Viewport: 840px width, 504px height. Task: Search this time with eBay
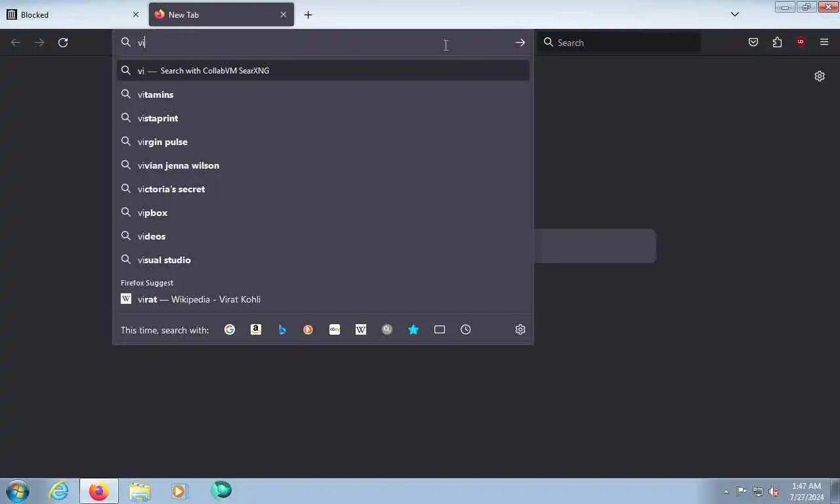click(x=335, y=329)
